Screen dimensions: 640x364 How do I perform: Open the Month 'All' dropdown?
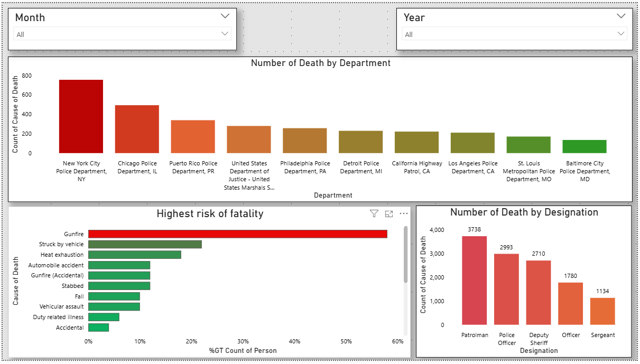[x=122, y=34]
